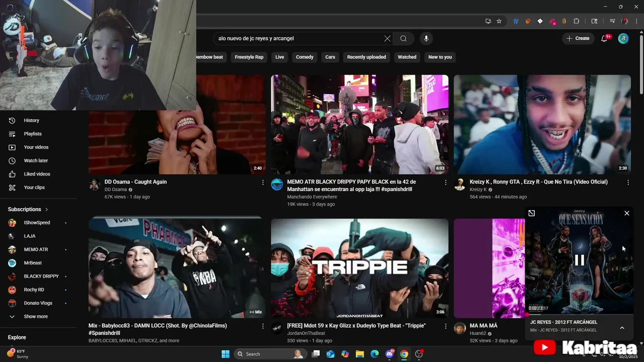Click the Create button
644x362 pixels.
578,39
